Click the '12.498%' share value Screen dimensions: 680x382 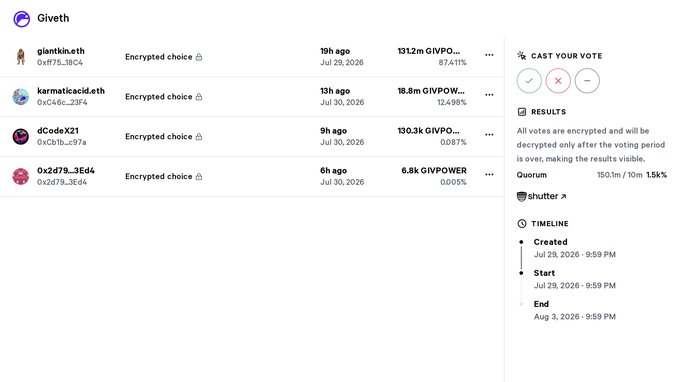[x=451, y=102]
